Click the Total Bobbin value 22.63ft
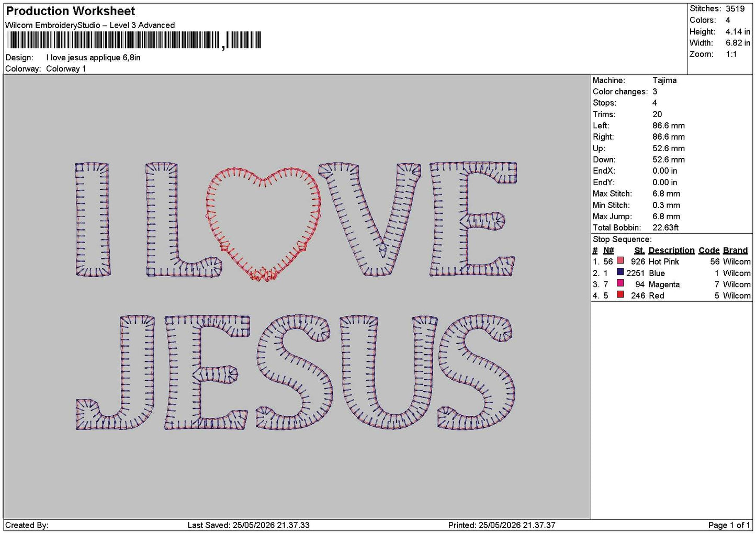The height and width of the screenshot is (534, 756). point(665,228)
